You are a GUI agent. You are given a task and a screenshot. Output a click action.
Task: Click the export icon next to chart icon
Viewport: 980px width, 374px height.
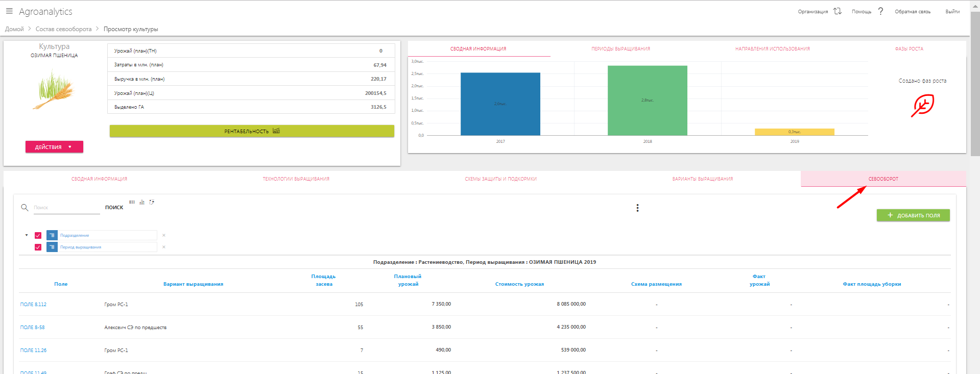click(x=152, y=202)
